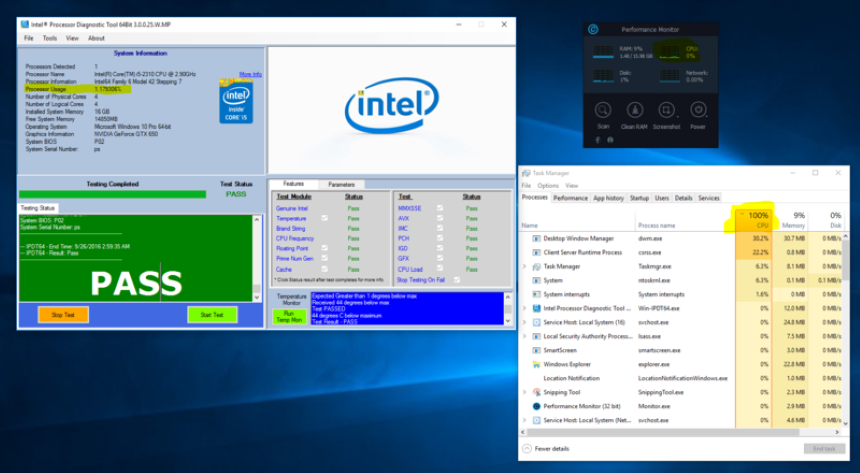Switch to the Parameters tab
This screenshot has height=473, width=860.
point(342,184)
